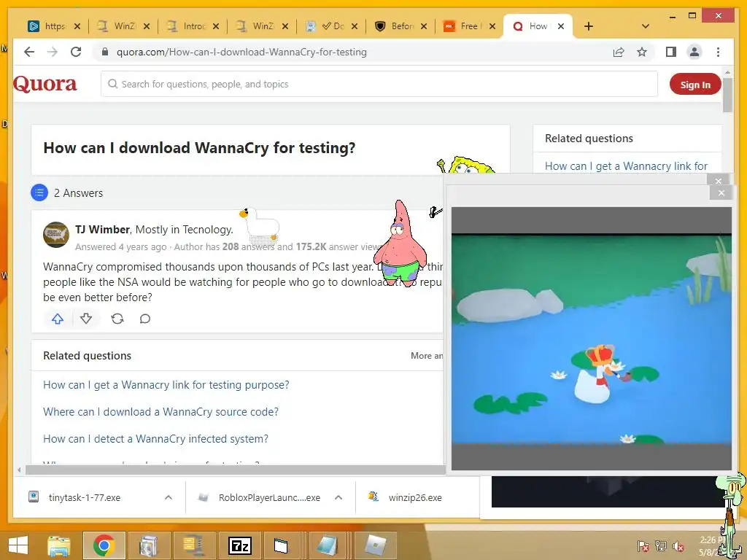Downvote TJ Wimber's answer

pos(86,319)
